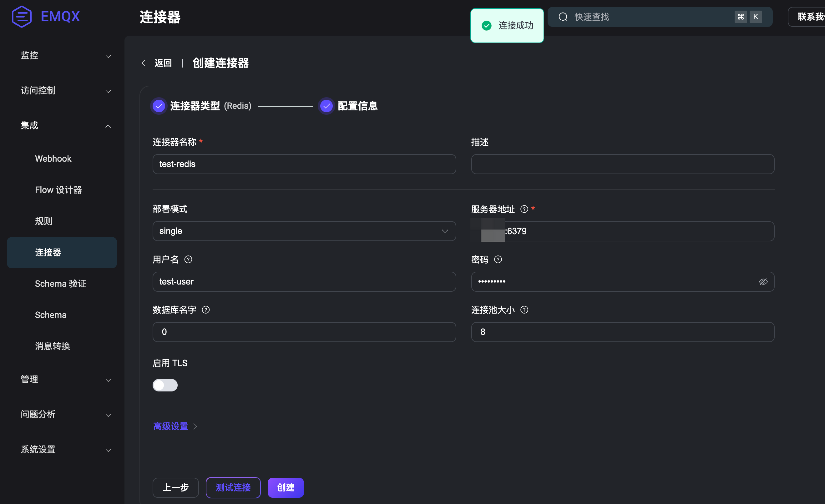825x504 pixels.
Task: Click the help icon beside 数据库名字
Action: click(205, 310)
